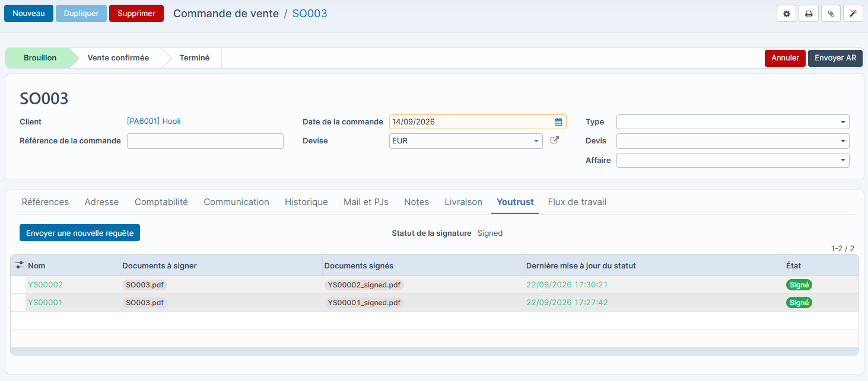Click the Référence de la commande field

point(205,141)
